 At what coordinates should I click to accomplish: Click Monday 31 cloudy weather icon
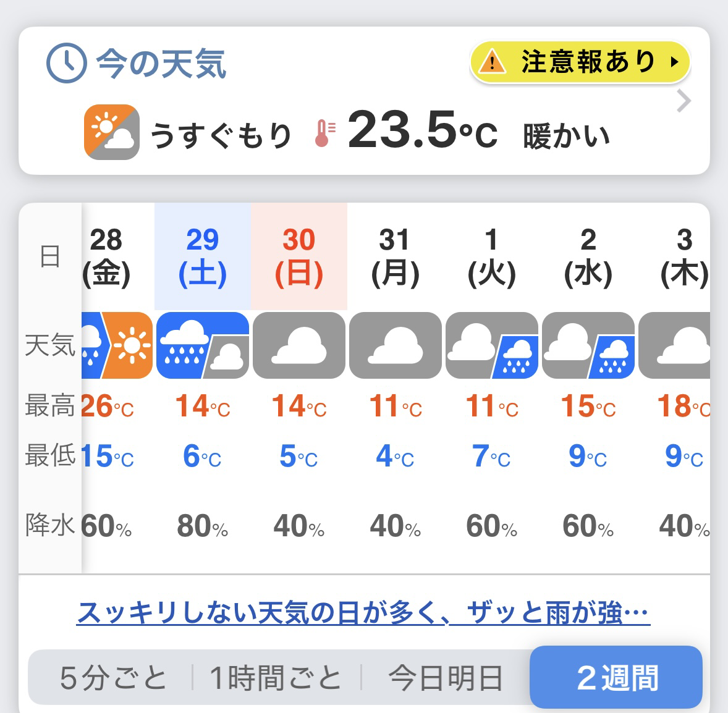click(396, 345)
